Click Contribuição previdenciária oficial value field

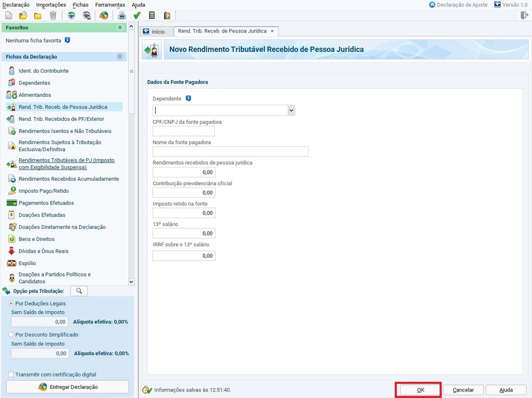184,193
